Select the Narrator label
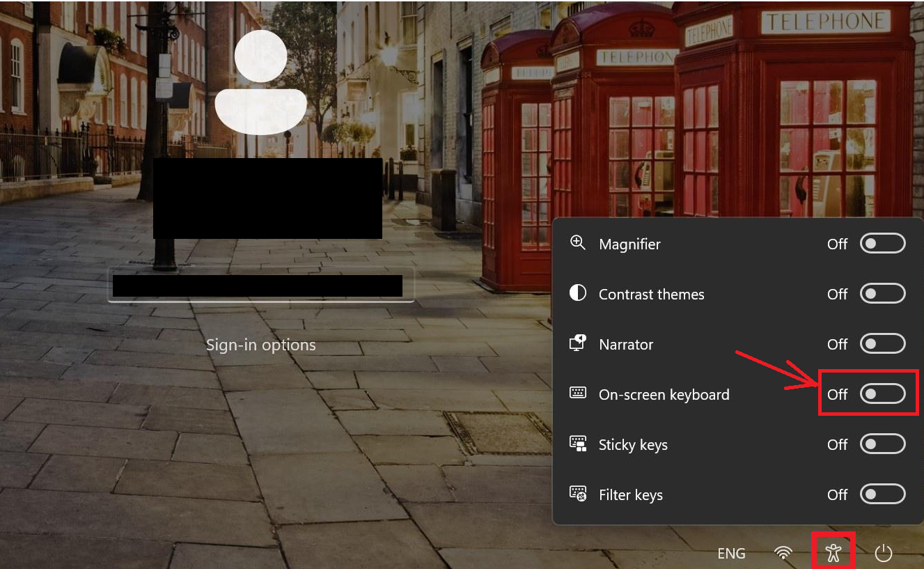This screenshot has width=924, height=569. [626, 345]
